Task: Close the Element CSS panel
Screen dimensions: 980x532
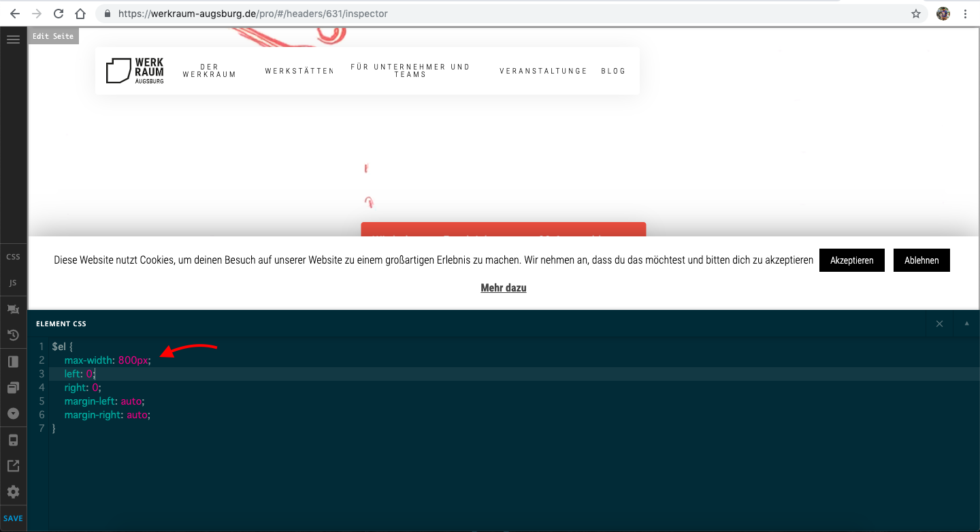Action: click(x=939, y=324)
